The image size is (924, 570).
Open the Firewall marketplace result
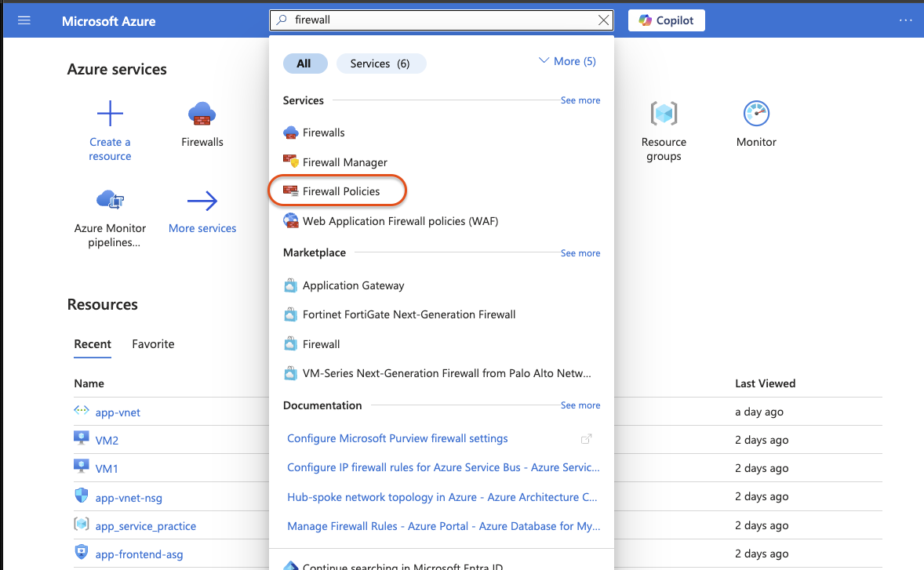(321, 344)
